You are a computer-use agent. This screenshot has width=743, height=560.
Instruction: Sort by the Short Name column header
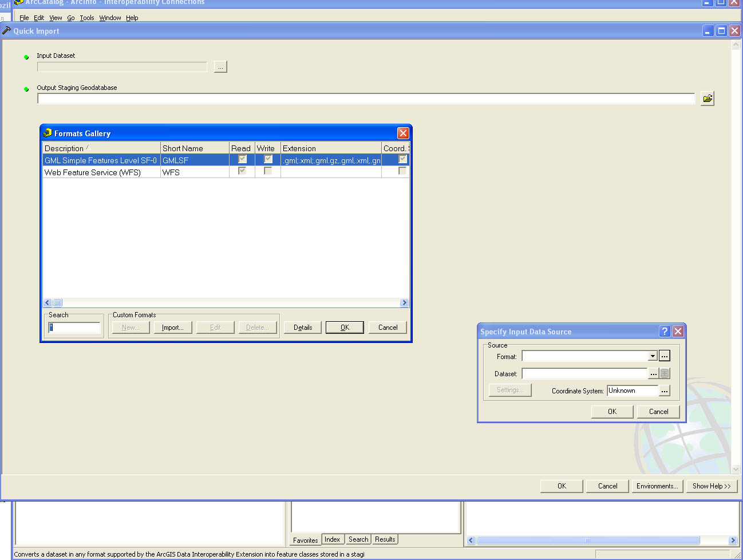coord(195,148)
